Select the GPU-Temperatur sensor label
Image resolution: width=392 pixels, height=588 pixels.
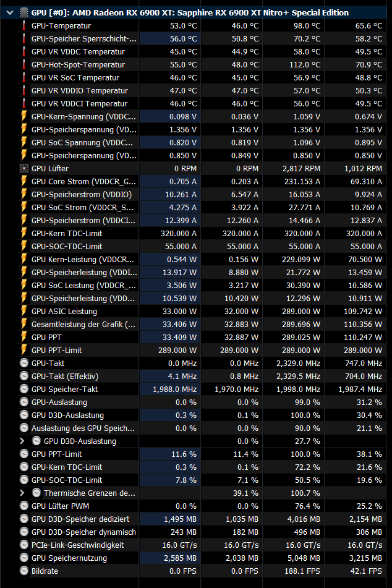click(61, 26)
